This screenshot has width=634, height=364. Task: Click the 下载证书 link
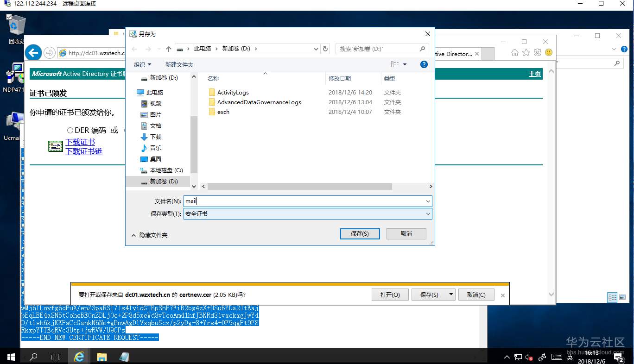[x=80, y=142]
